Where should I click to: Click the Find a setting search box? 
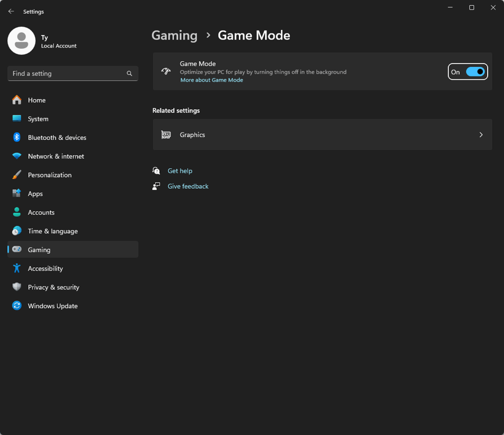[x=73, y=74]
